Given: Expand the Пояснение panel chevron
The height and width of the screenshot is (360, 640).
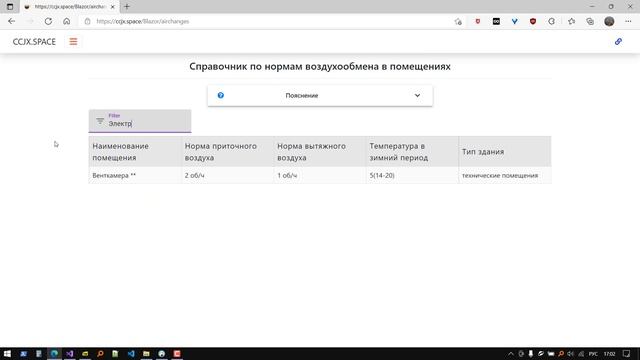Looking at the screenshot, I should (417, 96).
